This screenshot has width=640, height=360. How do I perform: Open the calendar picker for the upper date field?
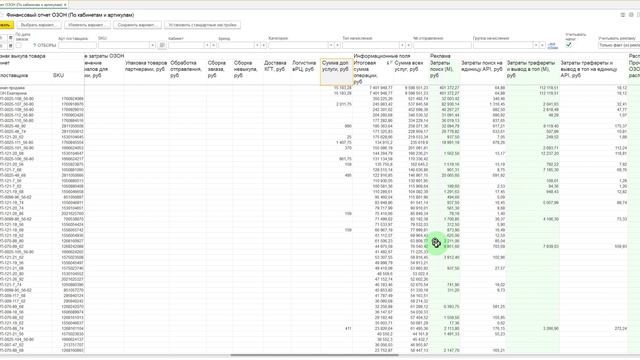click(11, 38)
